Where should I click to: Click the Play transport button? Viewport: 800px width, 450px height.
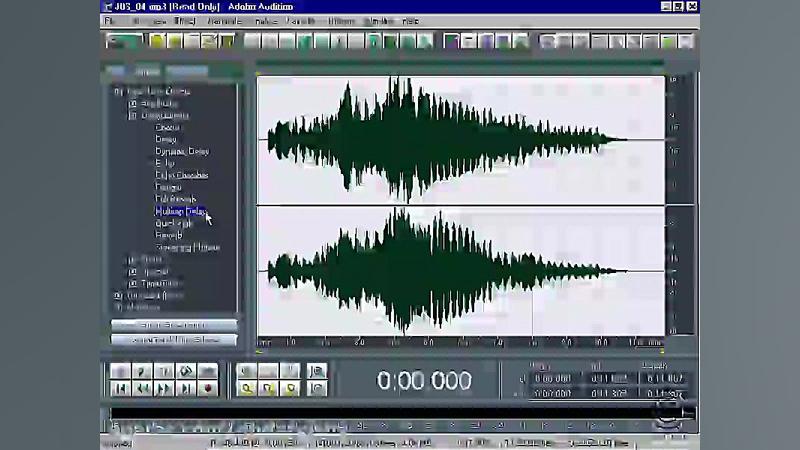142,371
